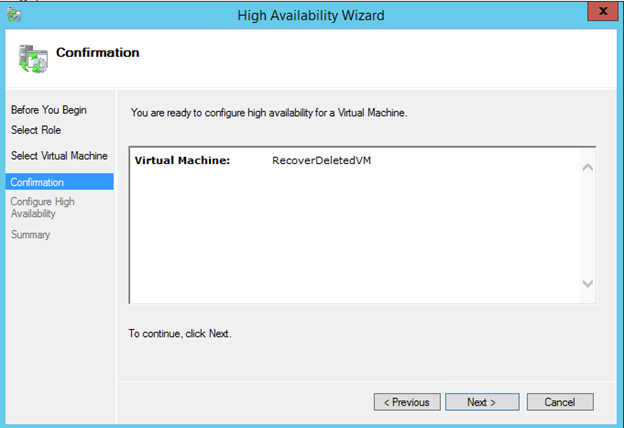Select the Select Role step in sidebar

coord(34,130)
